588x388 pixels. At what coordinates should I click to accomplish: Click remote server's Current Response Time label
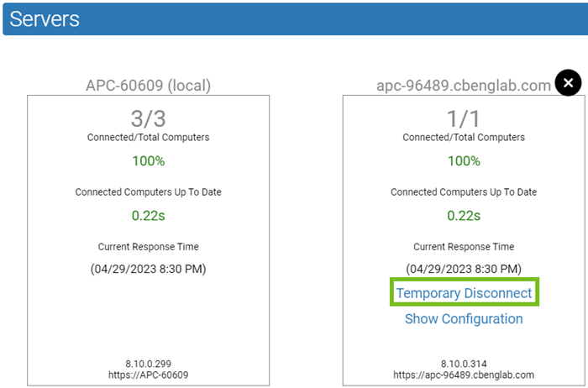coord(464,247)
